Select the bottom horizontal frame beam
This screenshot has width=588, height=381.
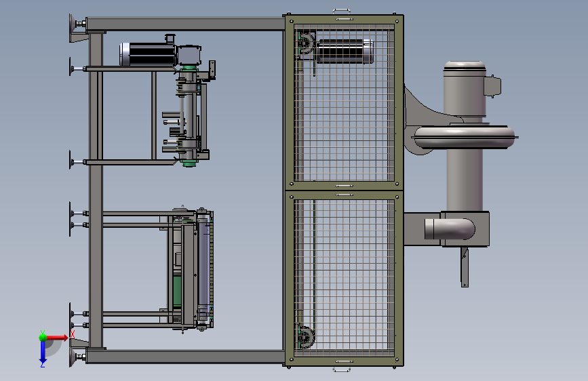[185, 357]
